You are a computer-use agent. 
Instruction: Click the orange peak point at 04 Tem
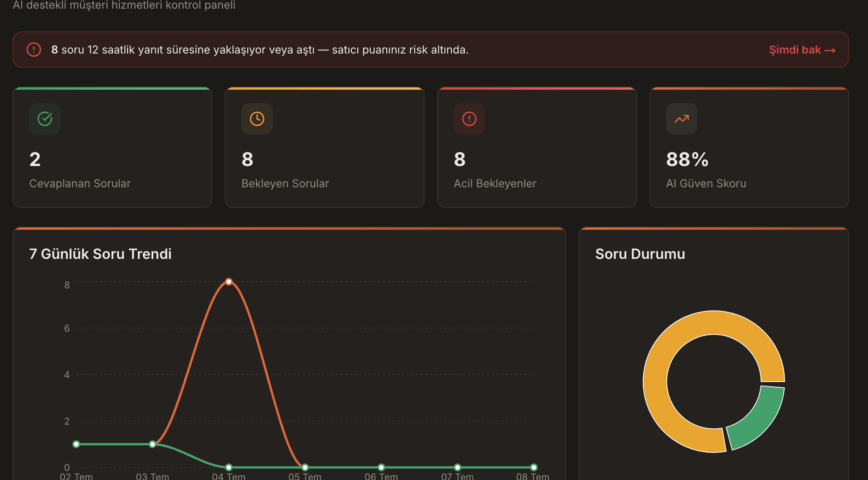[x=229, y=282]
